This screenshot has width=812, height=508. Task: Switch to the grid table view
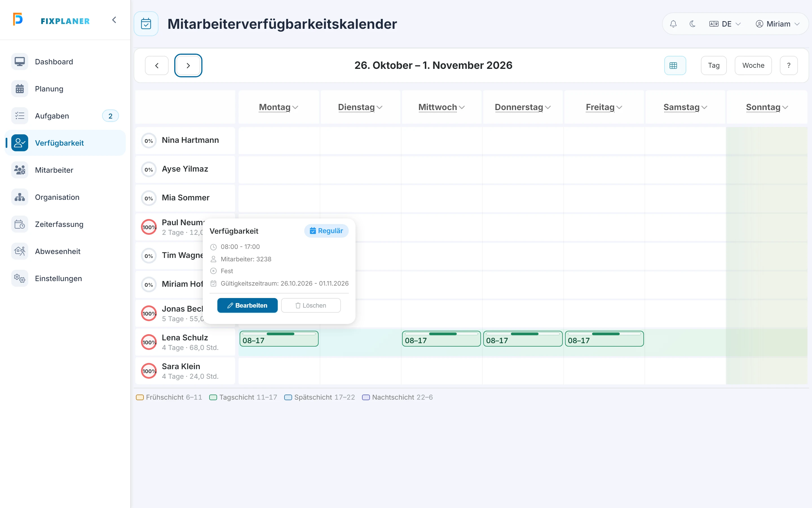pos(675,65)
